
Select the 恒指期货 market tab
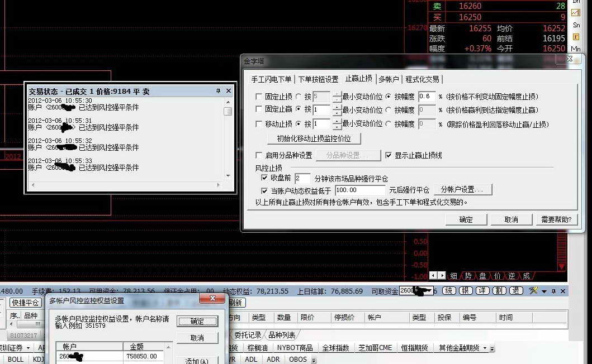414,348
